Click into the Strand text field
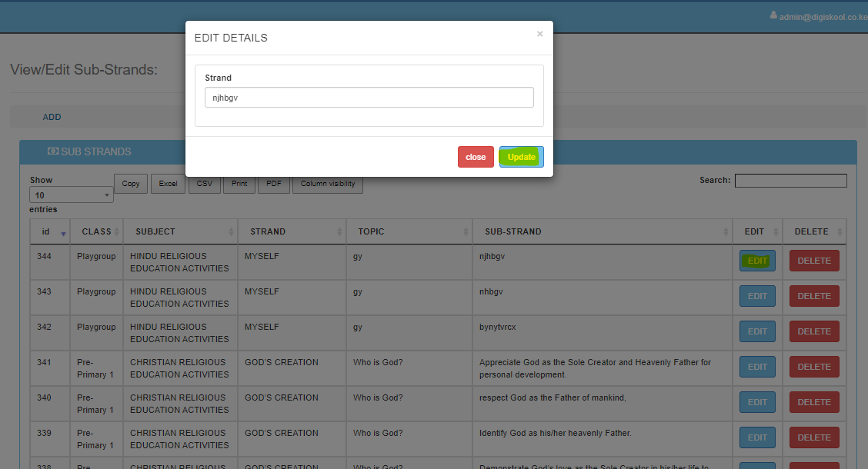 pos(369,98)
